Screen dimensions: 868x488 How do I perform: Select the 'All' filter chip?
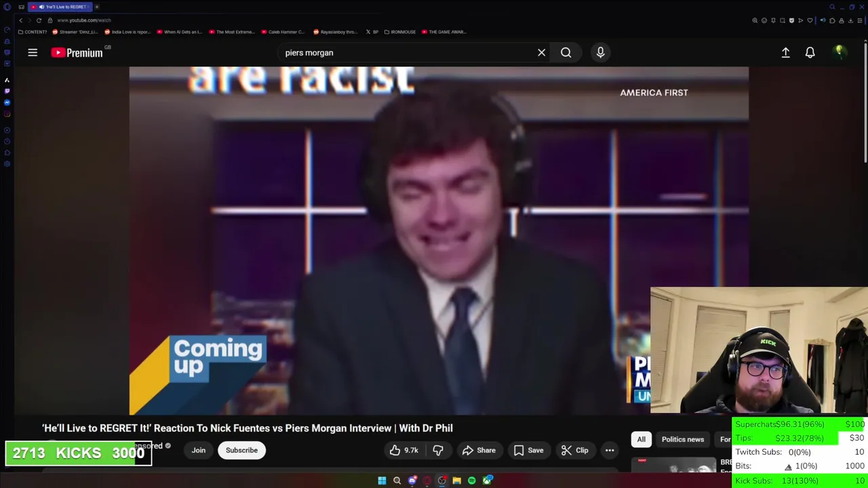pos(641,439)
